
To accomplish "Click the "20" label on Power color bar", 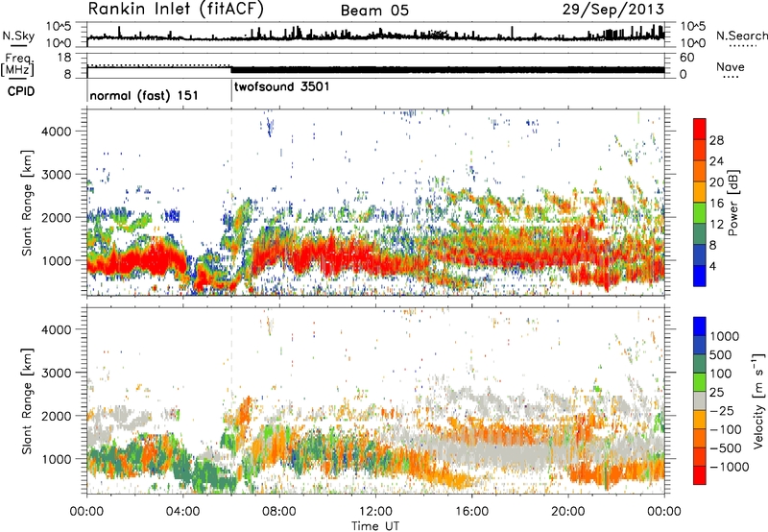I will point(716,182).
